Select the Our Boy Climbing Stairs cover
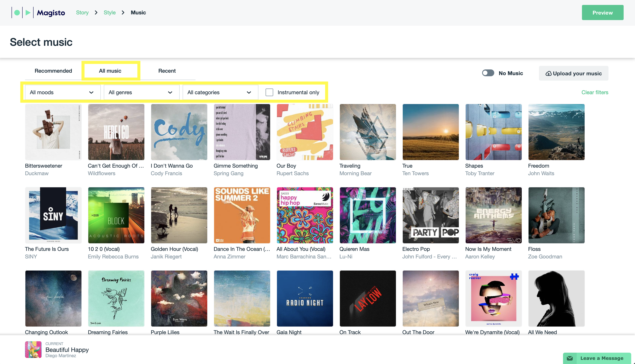Viewport: 635px width, 364px height. (305, 132)
